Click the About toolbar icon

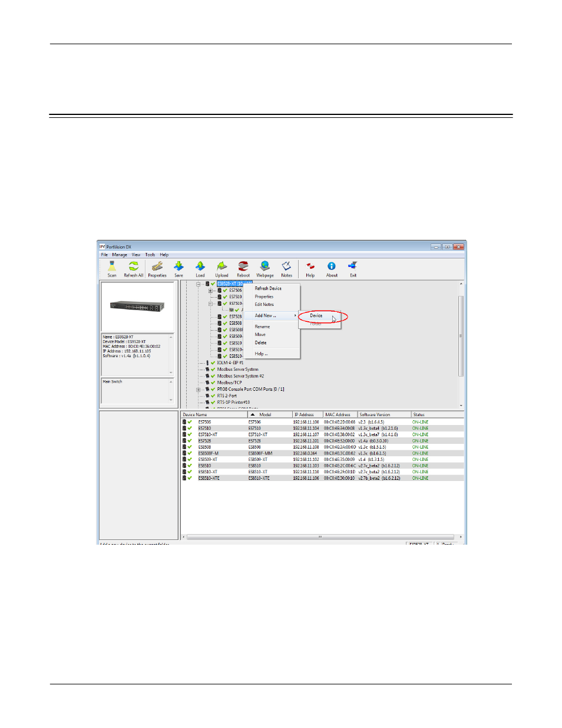332,269
